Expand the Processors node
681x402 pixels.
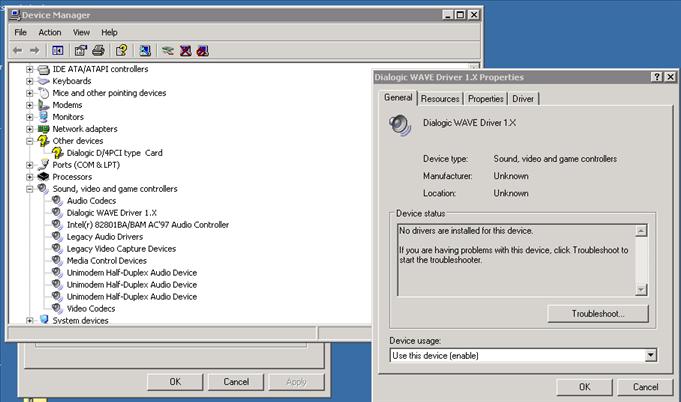[x=30, y=177]
